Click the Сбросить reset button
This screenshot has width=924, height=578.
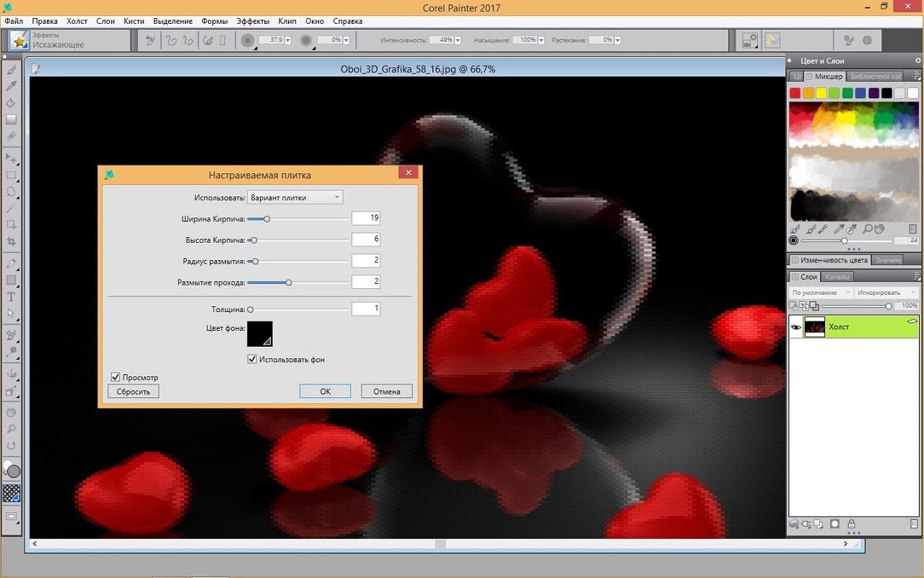tap(133, 391)
